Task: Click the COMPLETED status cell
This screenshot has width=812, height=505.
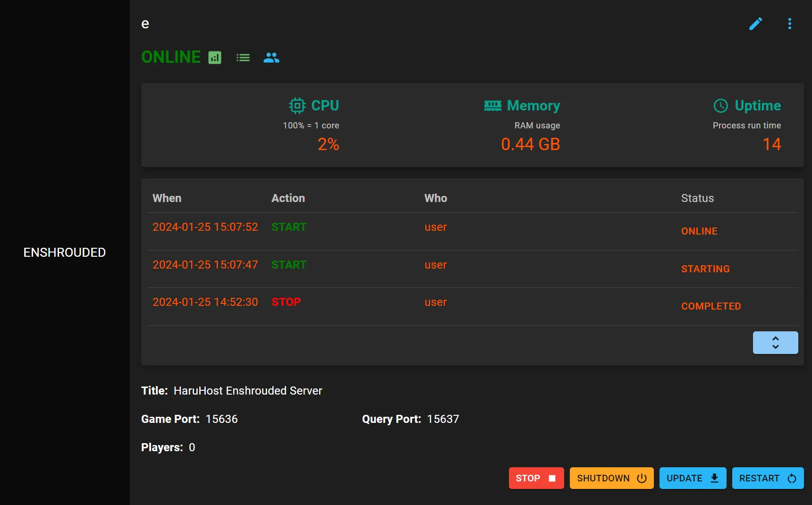Action: click(711, 306)
